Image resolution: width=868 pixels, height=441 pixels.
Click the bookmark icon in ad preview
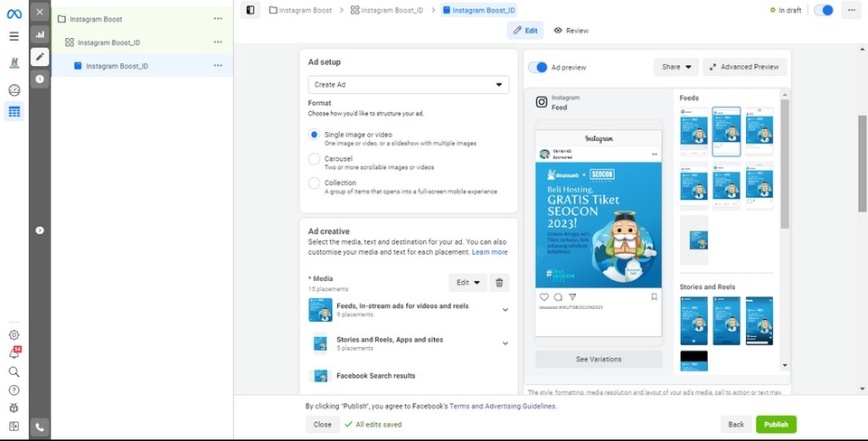pyautogui.click(x=654, y=297)
